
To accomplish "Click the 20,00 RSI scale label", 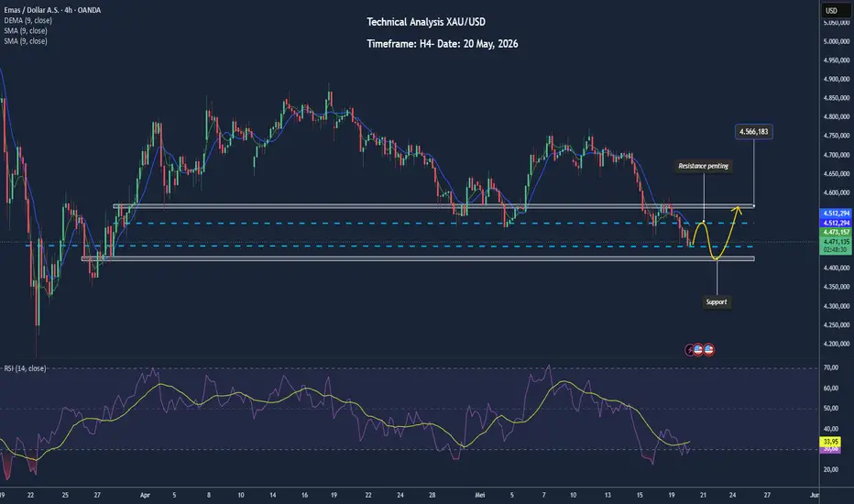I will coord(830,469).
